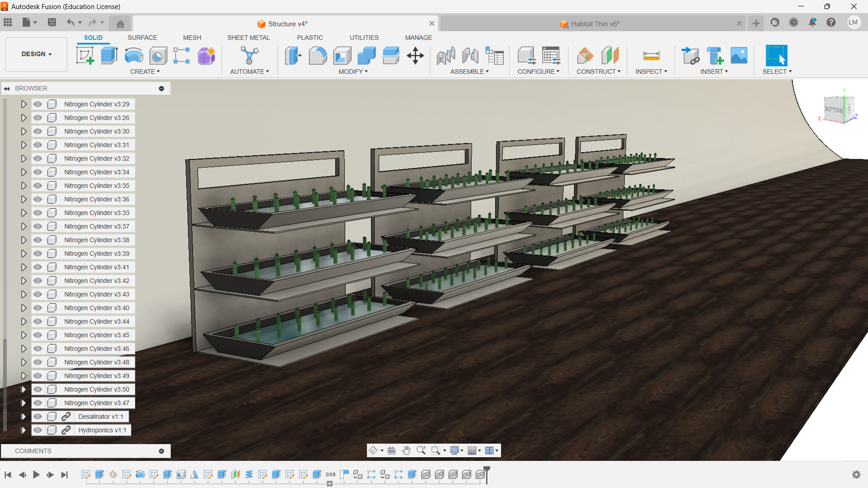Screen dimensions: 868x488
Task: Open the Insert Derive tool
Action: [x=690, y=56]
